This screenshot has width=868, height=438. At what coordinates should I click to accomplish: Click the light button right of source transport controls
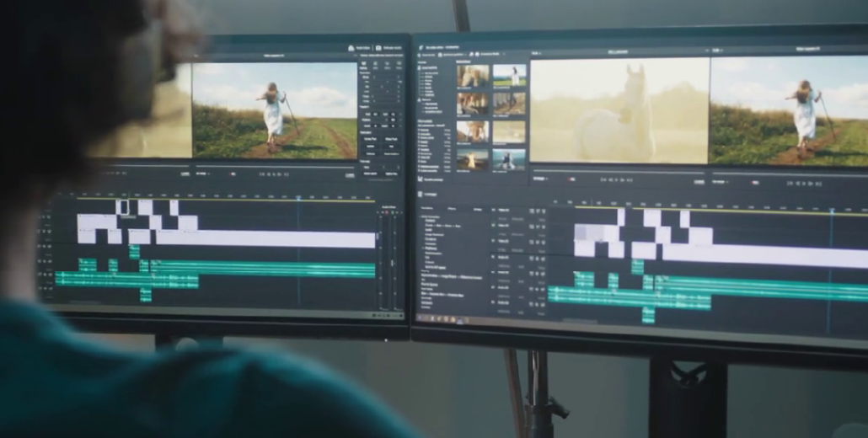click(x=699, y=180)
